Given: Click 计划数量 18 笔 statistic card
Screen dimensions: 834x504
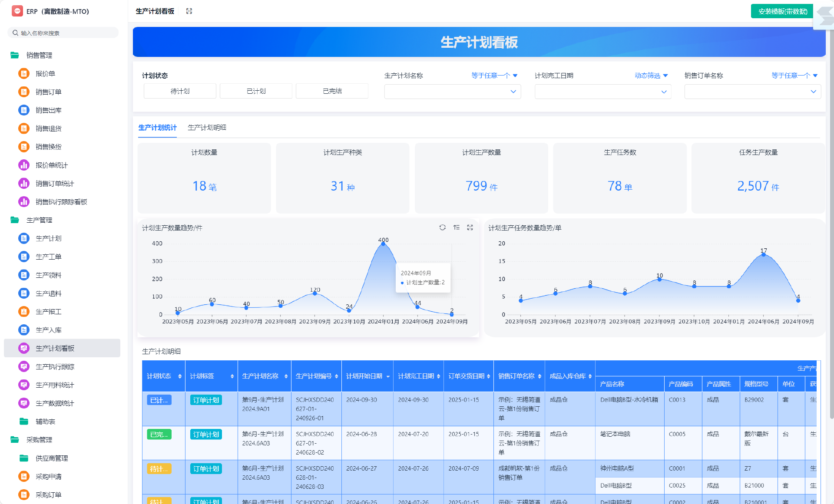Looking at the screenshot, I should pos(204,178).
